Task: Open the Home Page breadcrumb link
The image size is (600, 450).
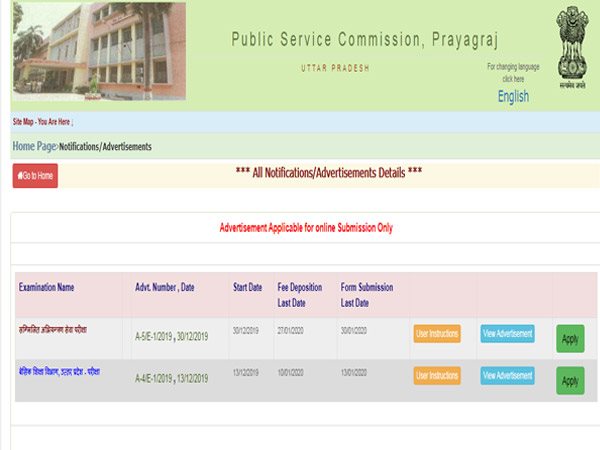Action: (34, 146)
